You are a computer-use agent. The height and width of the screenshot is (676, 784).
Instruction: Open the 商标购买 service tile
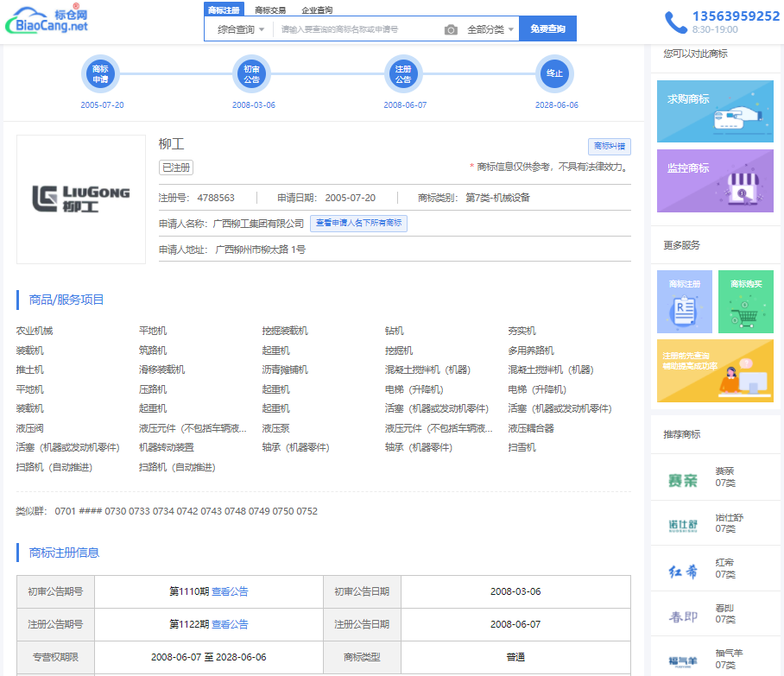pyautogui.click(x=745, y=301)
